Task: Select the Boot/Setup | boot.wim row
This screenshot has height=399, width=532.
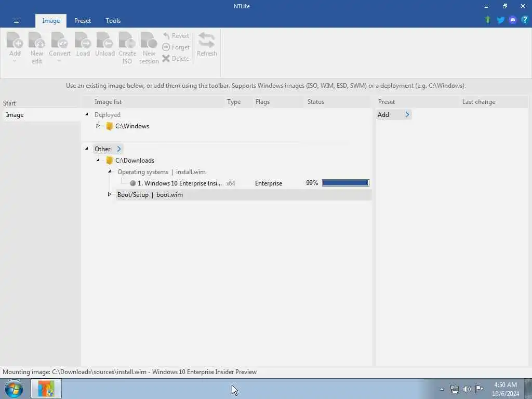Action: click(x=243, y=195)
